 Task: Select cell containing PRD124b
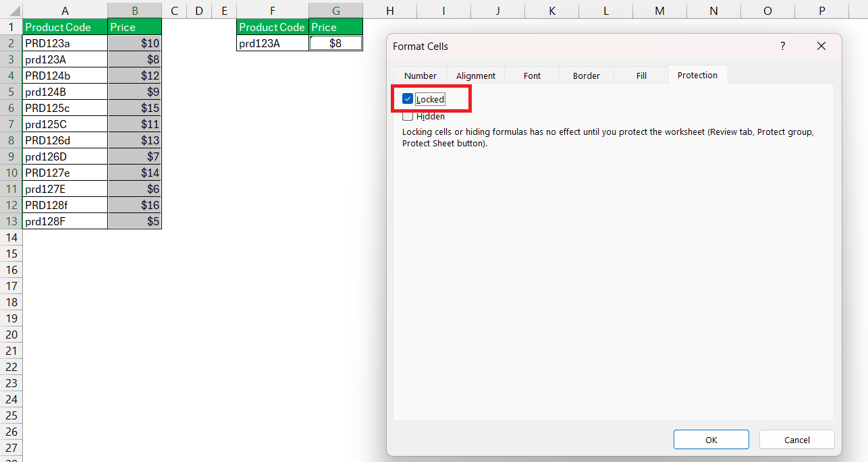65,76
